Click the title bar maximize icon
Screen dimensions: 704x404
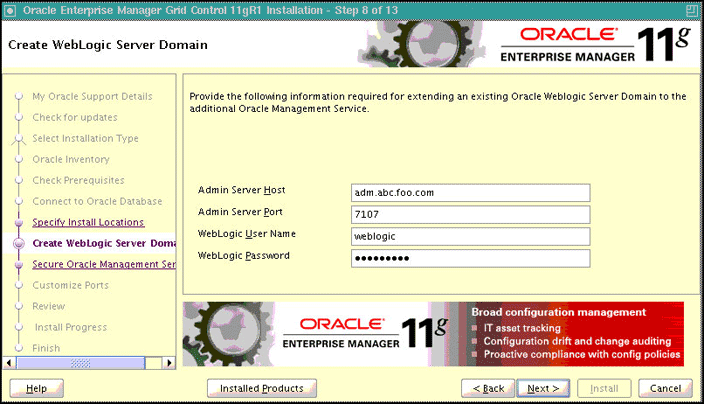tap(692, 10)
